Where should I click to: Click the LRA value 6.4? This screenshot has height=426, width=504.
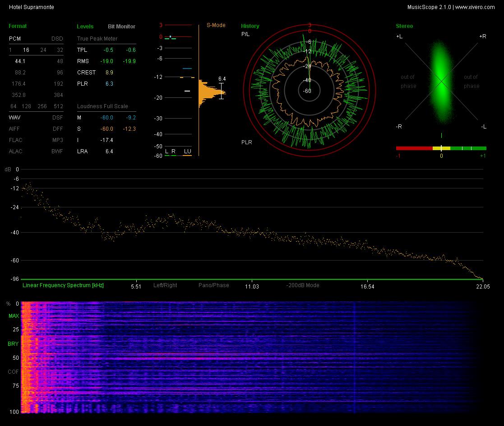click(x=109, y=151)
